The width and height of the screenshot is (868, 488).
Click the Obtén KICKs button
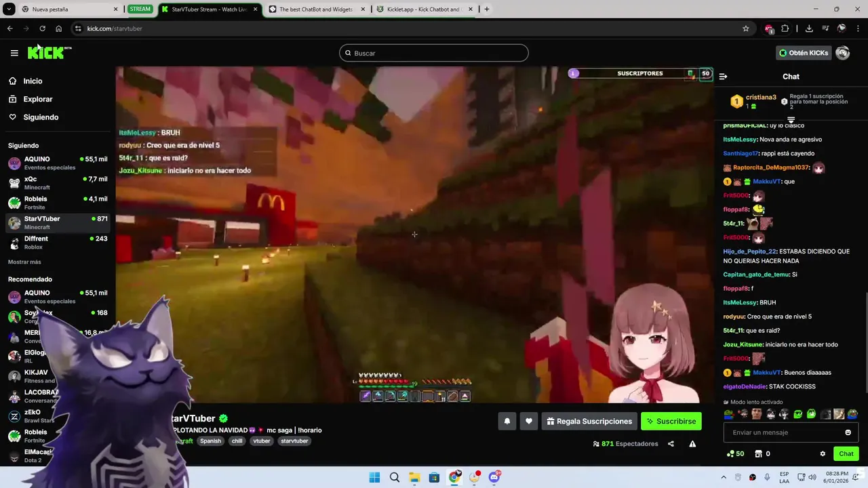pos(803,53)
